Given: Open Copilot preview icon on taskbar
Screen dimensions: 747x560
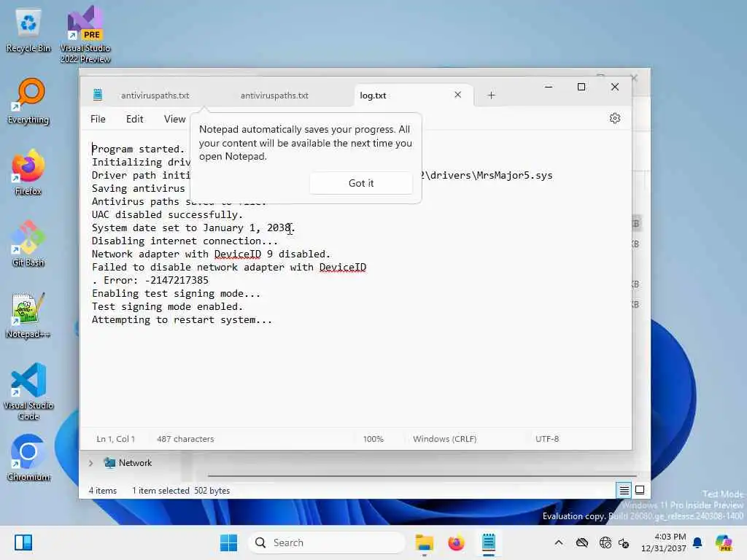Looking at the screenshot, I should pos(723,542).
